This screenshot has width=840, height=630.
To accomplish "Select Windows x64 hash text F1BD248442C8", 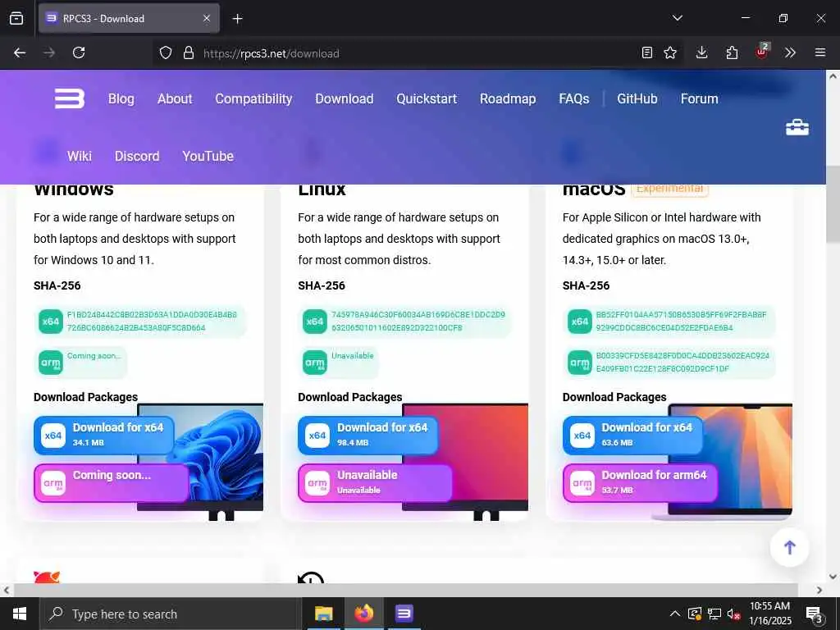I will click(x=152, y=321).
